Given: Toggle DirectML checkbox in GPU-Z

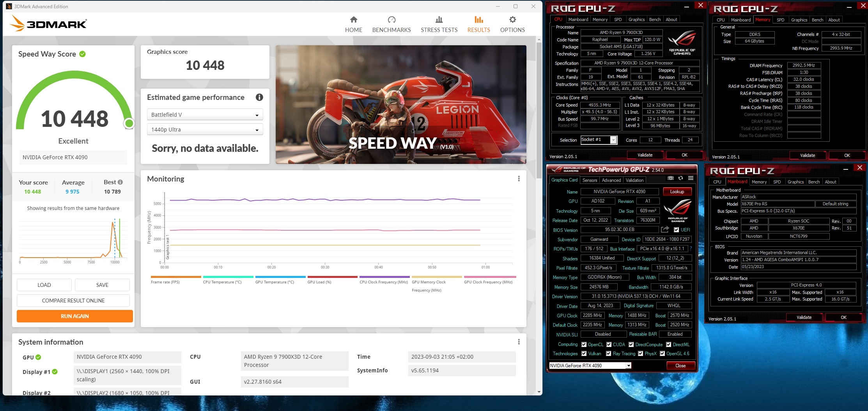Looking at the screenshot, I should pyautogui.click(x=668, y=345).
